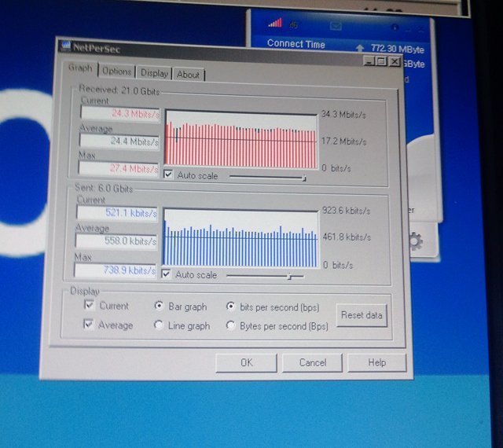This screenshot has height=448, width=503.
Task: Close the NetPerSec window
Action: click(395, 61)
